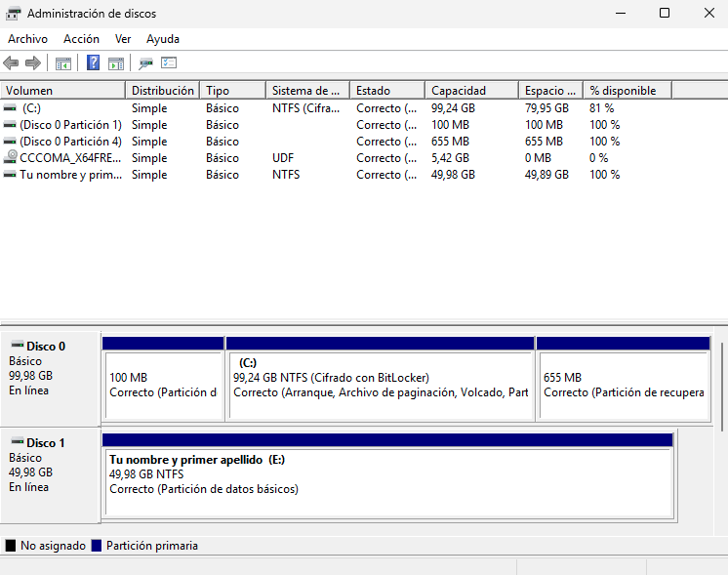This screenshot has width=728, height=575.
Task: Click the rescan disks toolbar icon
Action: pos(145,63)
